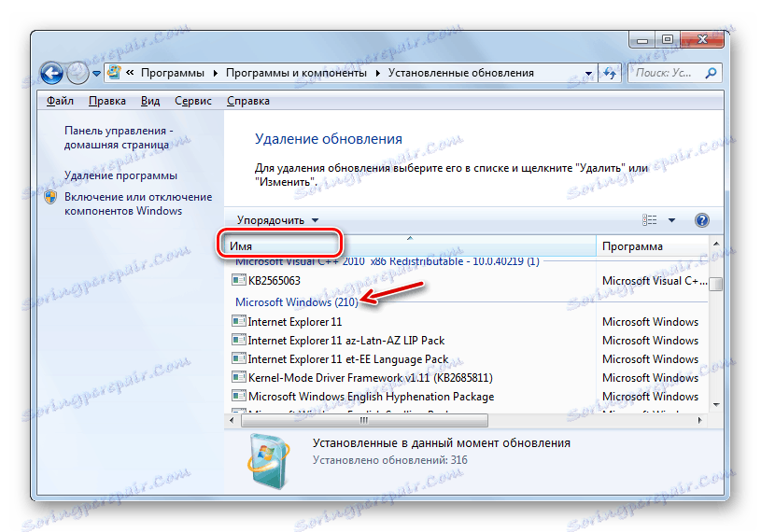This screenshot has height=532, width=761.
Task: Click the horizontal scrollbar left arrow
Action: (x=232, y=420)
